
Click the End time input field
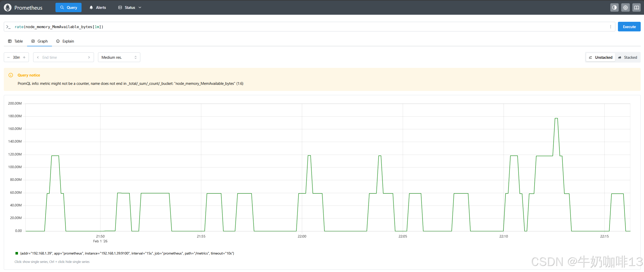click(63, 57)
